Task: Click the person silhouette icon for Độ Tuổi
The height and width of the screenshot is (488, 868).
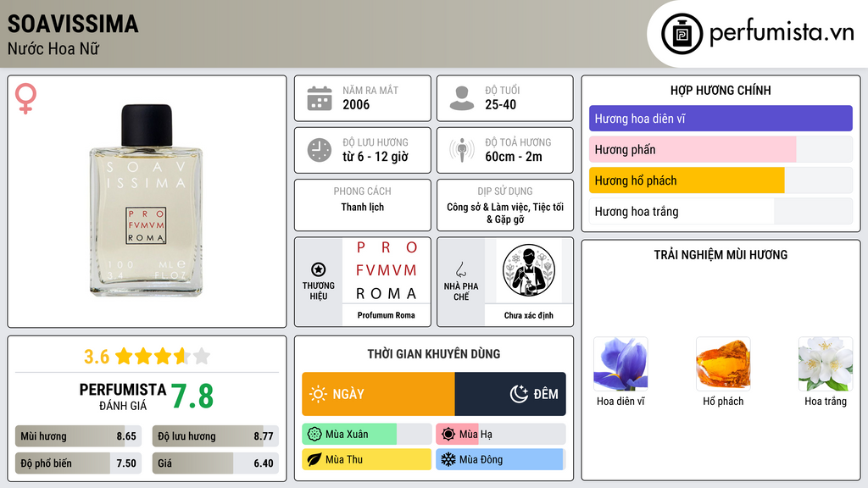Action: coord(462,98)
